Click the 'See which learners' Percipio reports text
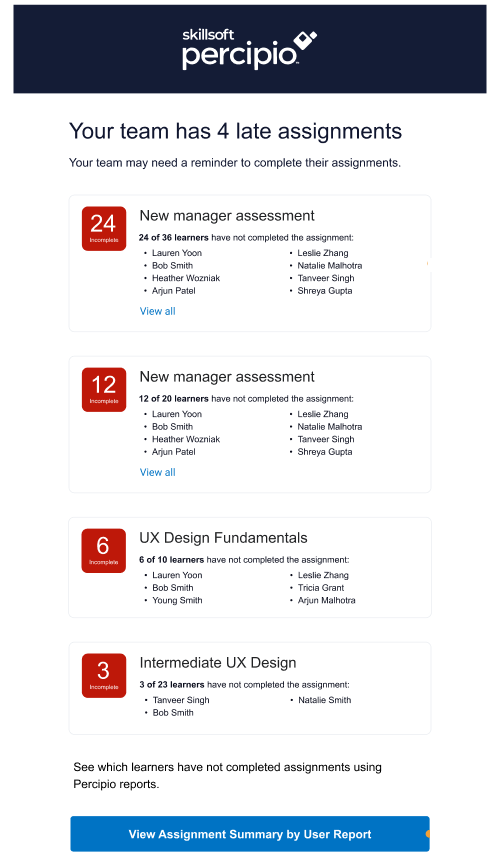Image resolution: width=496 pixels, height=857 pixels. [227, 776]
